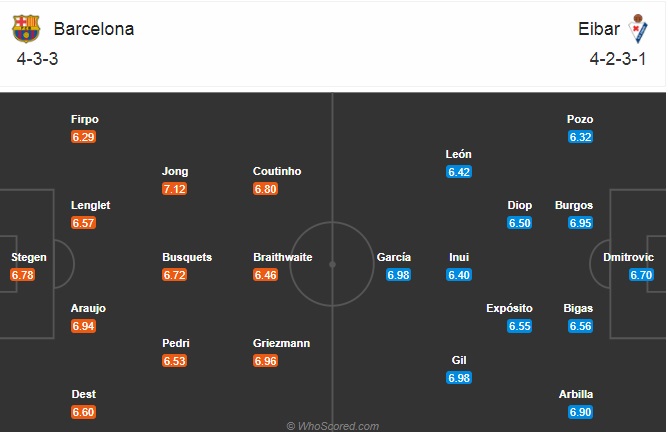Select Eibar player Inui
This screenshot has height=432, width=668.
tap(459, 257)
